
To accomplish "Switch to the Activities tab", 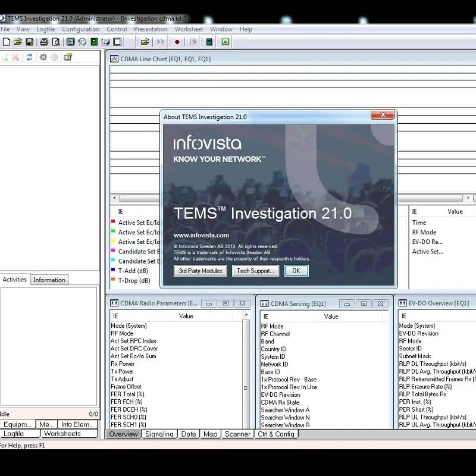I will [x=14, y=279].
